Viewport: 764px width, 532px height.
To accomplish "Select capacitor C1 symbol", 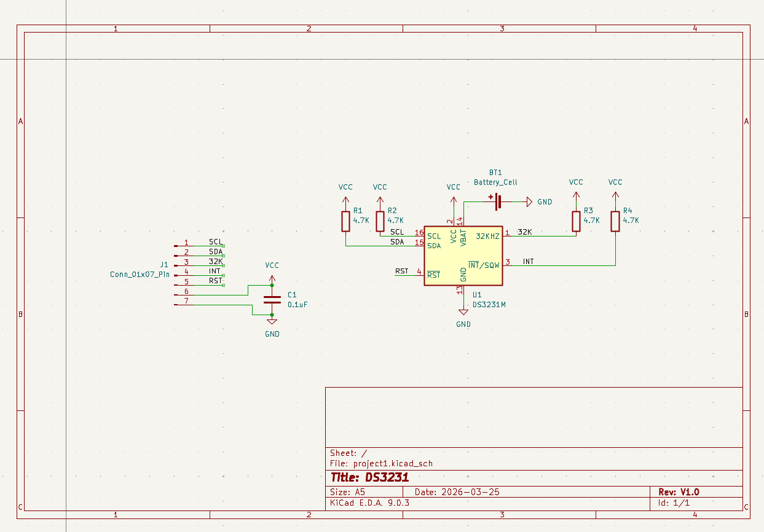I will pos(272,300).
